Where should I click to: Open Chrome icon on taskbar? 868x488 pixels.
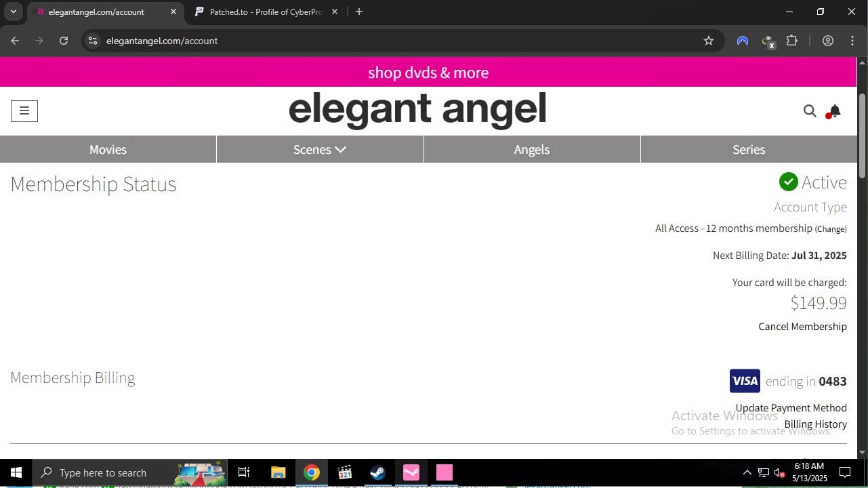tap(311, 472)
